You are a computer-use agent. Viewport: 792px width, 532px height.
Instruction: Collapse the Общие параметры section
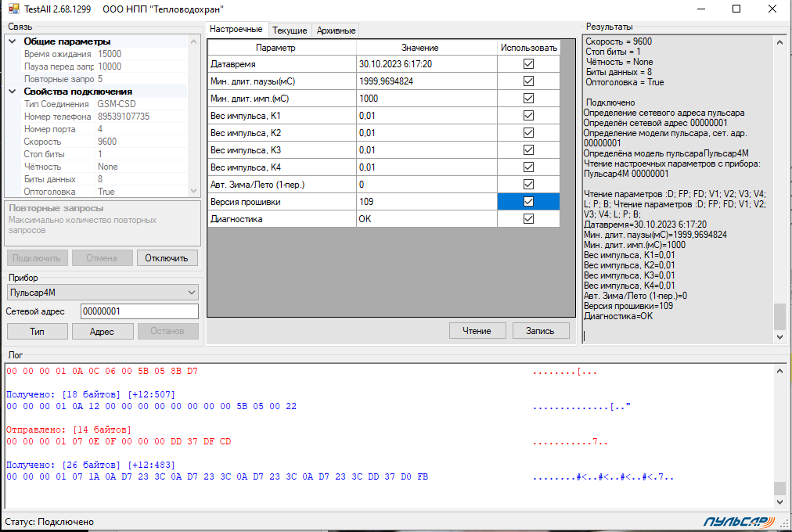coord(13,41)
